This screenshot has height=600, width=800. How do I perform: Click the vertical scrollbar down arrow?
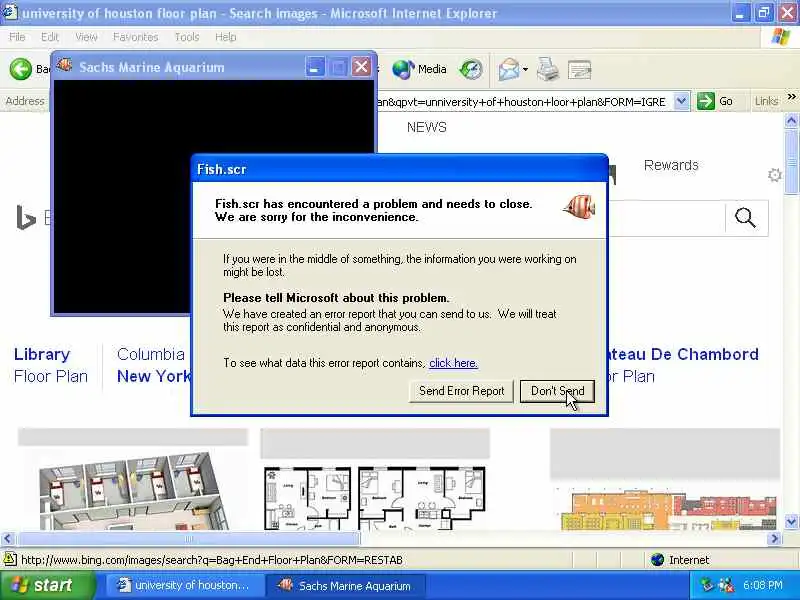(791, 521)
